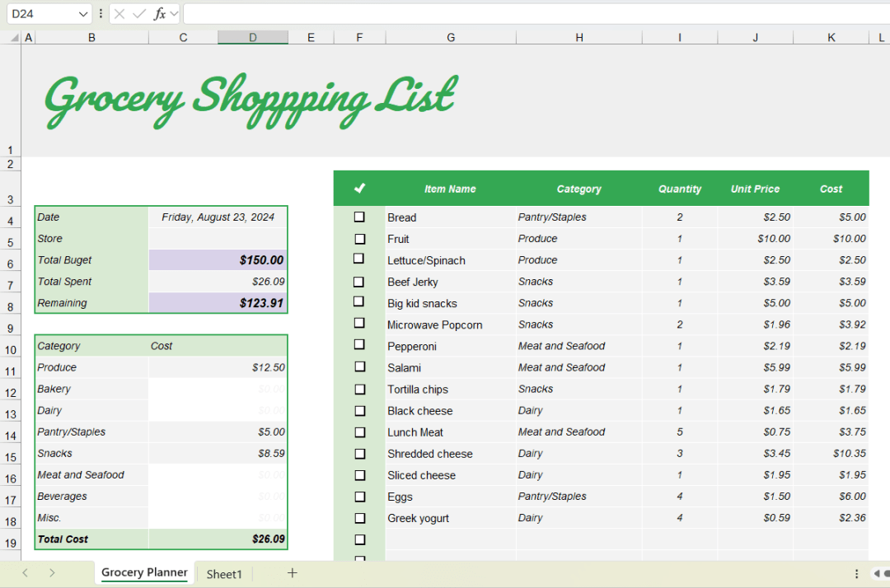Select Lunch Meat quantity 5 cell
890x588 pixels.
tap(679, 432)
